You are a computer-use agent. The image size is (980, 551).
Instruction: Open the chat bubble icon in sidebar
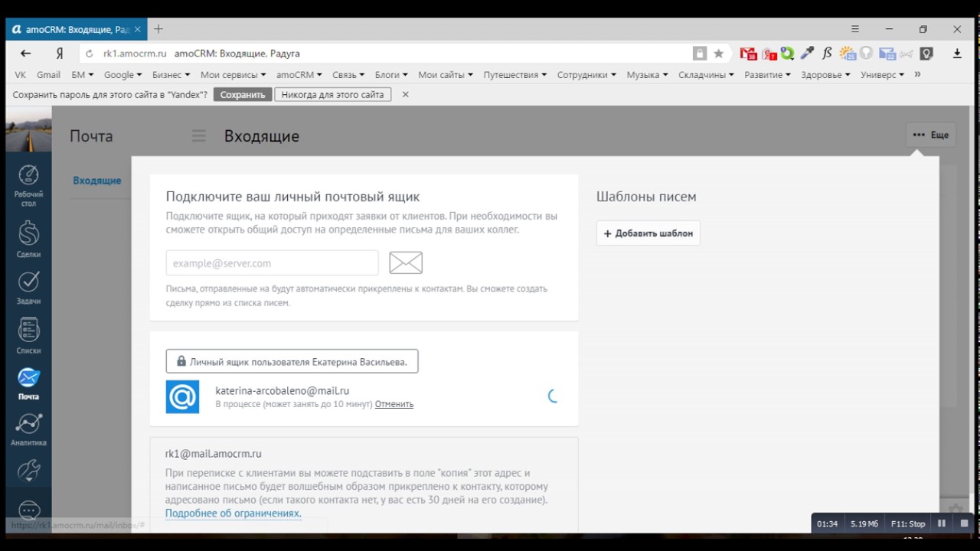(x=28, y=510)
